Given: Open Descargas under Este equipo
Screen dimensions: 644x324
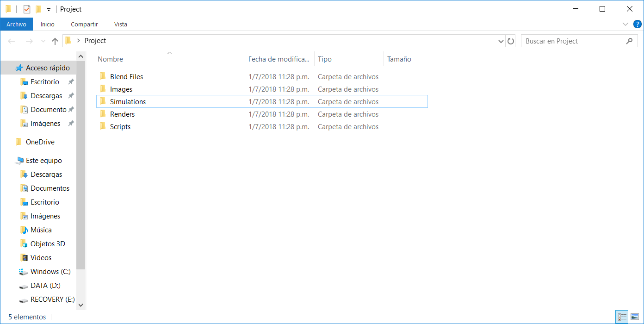Looking at the screenshot, I should [46, 174].
